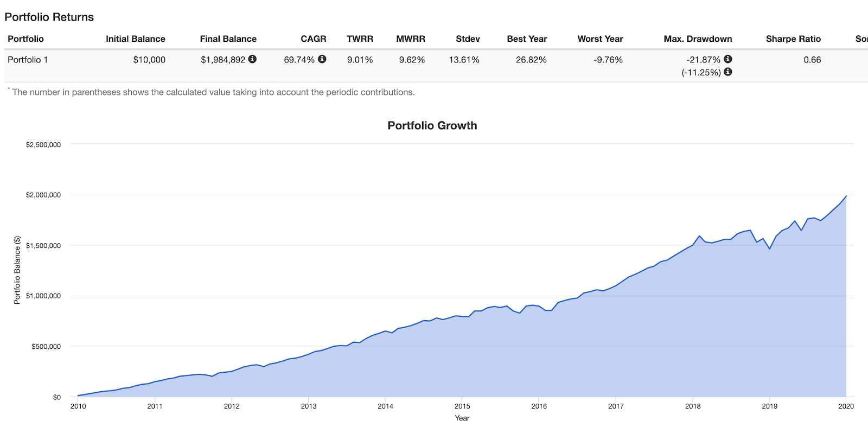Click the $2,000,000 y-axis label
This screenshot has height=427, width=868.
pyautogui.click(x=43, y=195)
